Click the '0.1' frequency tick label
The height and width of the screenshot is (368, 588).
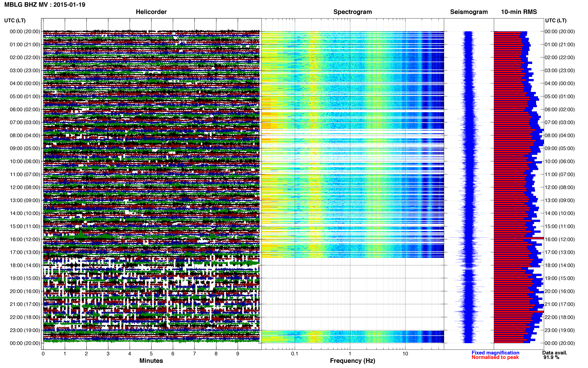(295, 354)
